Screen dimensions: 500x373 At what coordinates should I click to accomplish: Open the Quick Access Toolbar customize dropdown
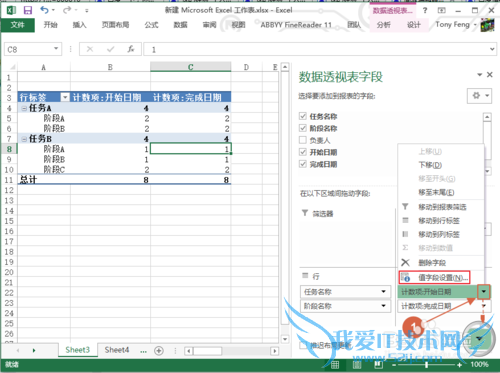(x=87, y=11)
